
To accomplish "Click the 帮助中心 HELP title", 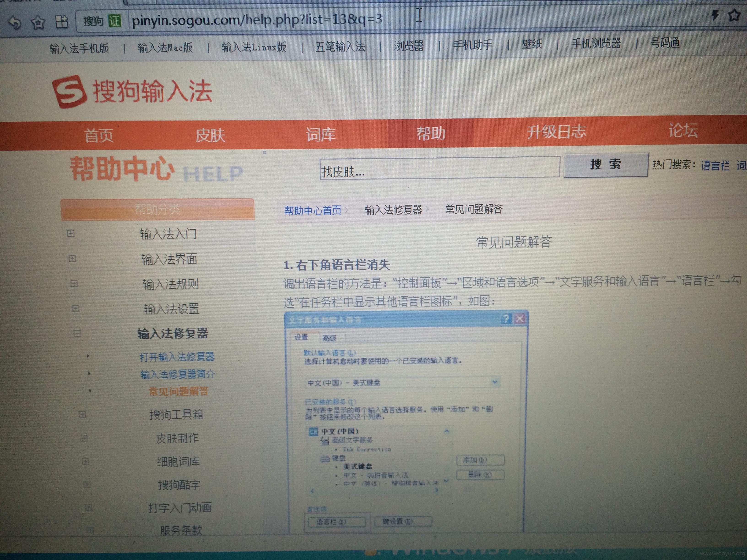I will 156,170.
